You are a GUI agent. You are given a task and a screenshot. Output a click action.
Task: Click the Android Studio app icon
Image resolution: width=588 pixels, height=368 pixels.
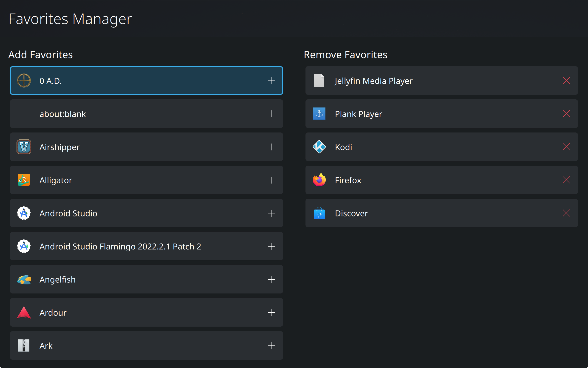(x=24, y=213)
